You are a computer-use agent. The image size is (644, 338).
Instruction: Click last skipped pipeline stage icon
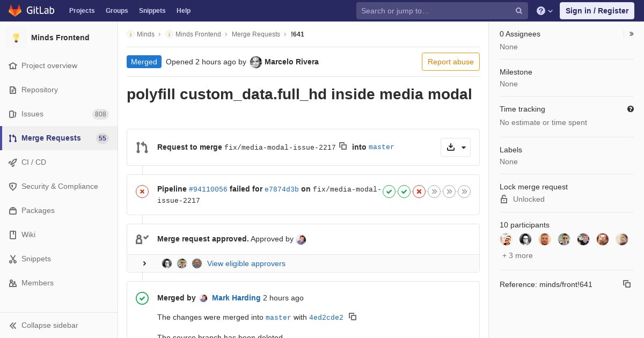click(465, 192)
